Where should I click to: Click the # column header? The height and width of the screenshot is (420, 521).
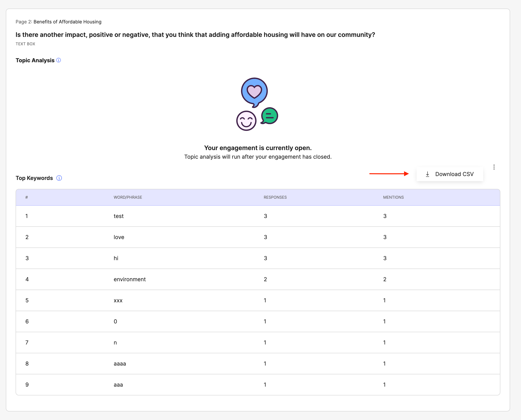(x=27, y=198)
